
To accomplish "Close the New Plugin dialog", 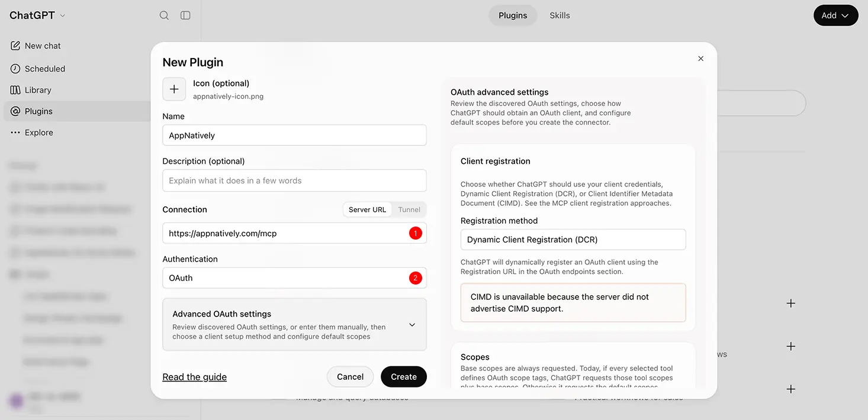I will pyautogui.click(x=701, y=59).
